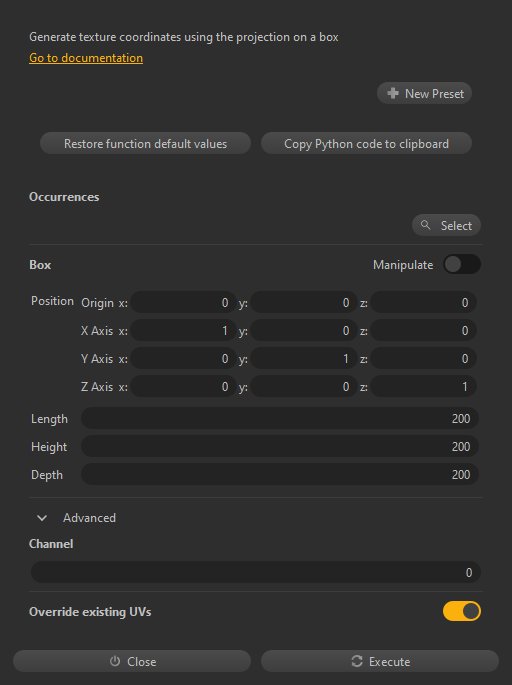
Task: Click the Z Axis z input field
Action: (423, 386)
